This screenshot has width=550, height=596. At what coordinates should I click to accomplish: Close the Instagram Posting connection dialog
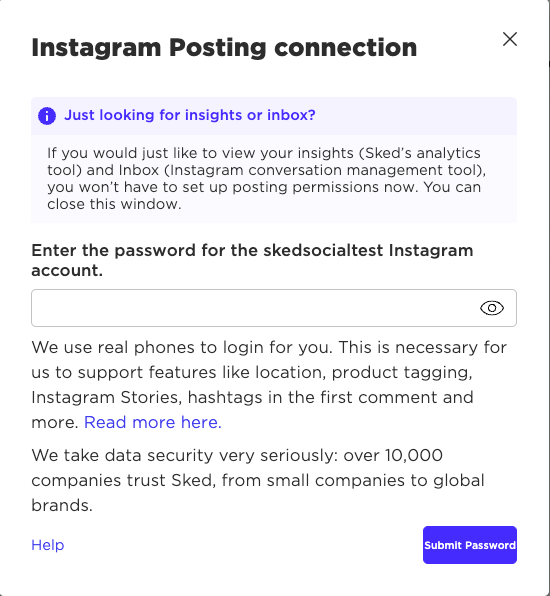[x=510, y=39]
